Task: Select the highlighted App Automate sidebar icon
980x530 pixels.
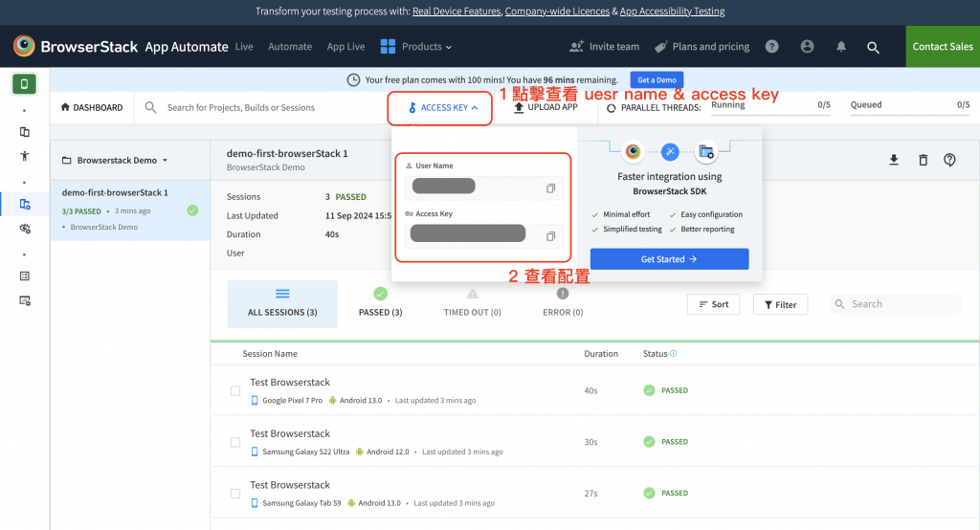Action: click(24, 205)
